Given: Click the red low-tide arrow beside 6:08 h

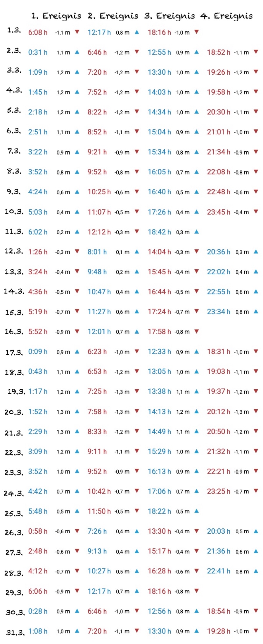Looking at the screenshot, I should 77,32.
